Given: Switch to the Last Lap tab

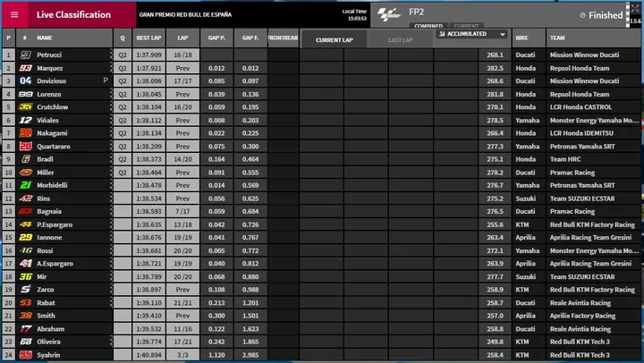Looking at the screenshot, I should 401,40.
